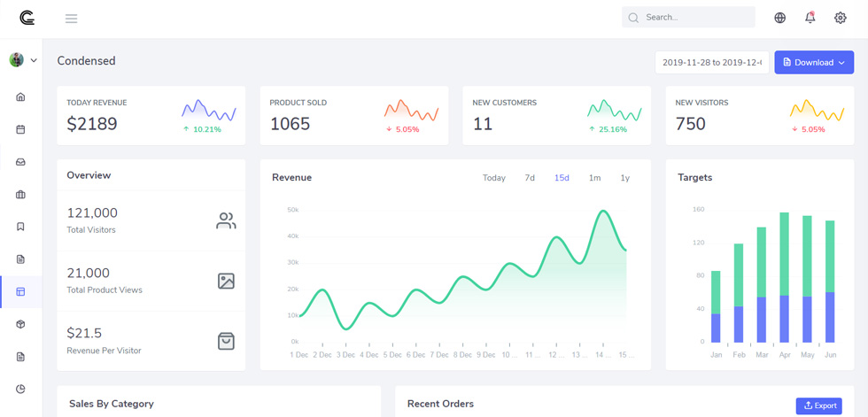The height and width of the screenshot is (417, 868).
Task: Click the Sales By Category heading
Action: click(x=112, y=404)
